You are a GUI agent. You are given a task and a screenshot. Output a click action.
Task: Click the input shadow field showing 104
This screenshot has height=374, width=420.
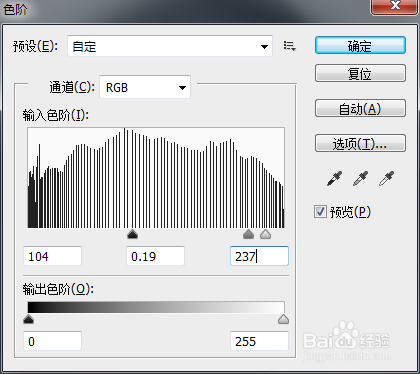pyautogui.click(x=52, y=256)
